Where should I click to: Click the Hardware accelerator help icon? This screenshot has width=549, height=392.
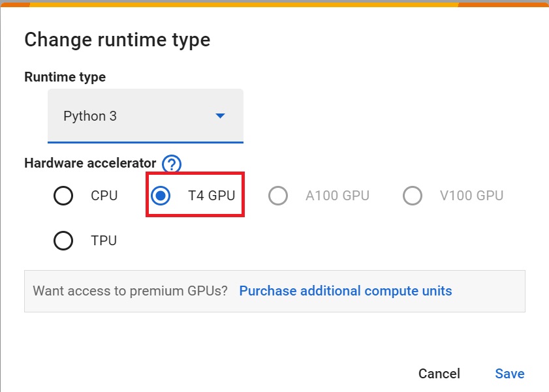170,164
